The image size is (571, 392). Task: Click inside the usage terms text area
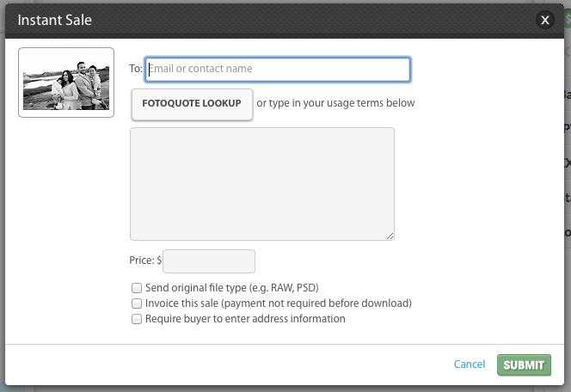point(261,184)
